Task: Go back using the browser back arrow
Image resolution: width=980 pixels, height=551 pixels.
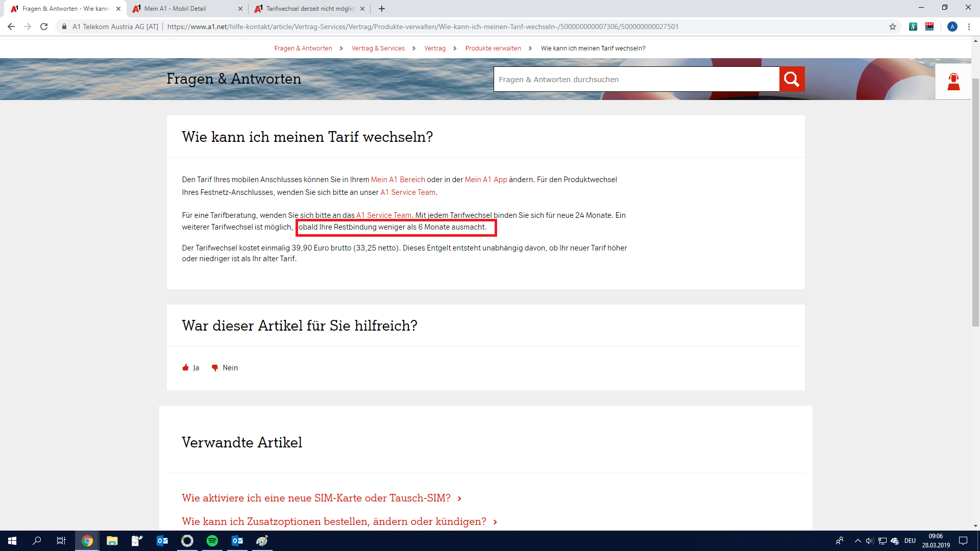Action: [11, 27]
